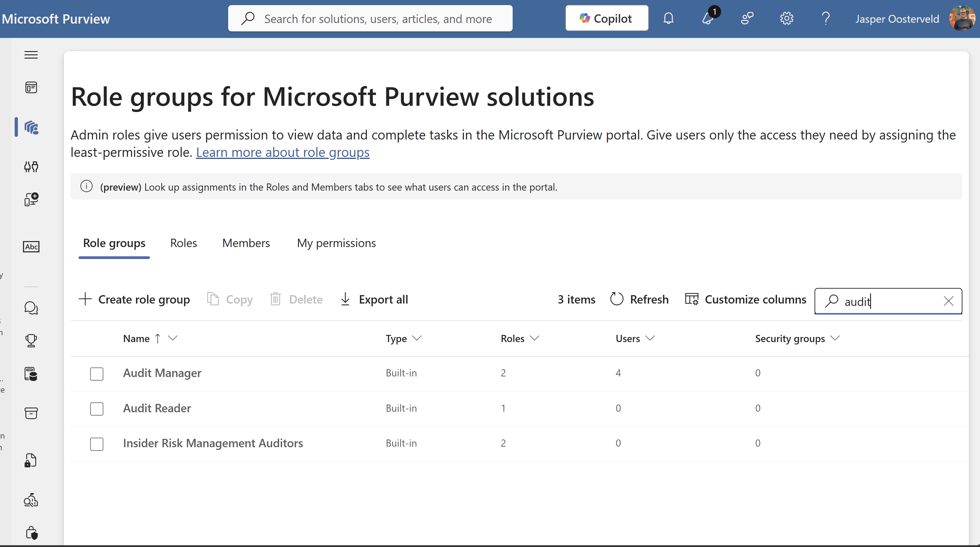The height and width of the screenshot is (547, 980).
Task: Expand the Name column dropdown chevron
Action: (173, 338)
